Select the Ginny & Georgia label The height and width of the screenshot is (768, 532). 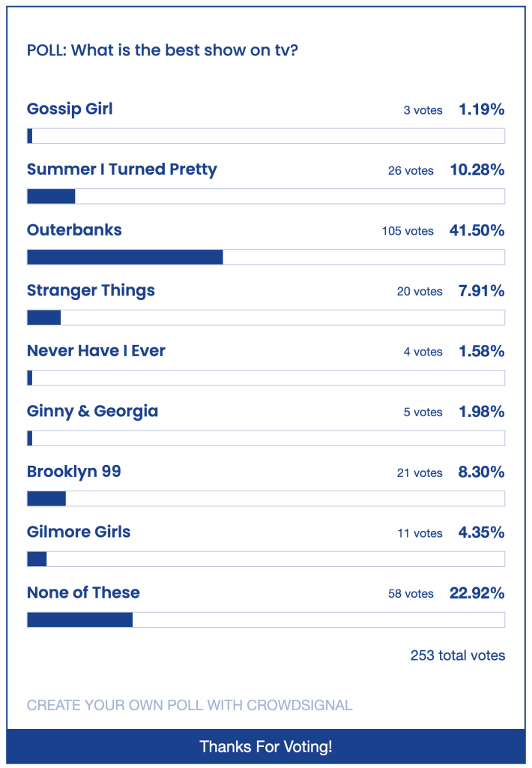click(x=92, y=411)
